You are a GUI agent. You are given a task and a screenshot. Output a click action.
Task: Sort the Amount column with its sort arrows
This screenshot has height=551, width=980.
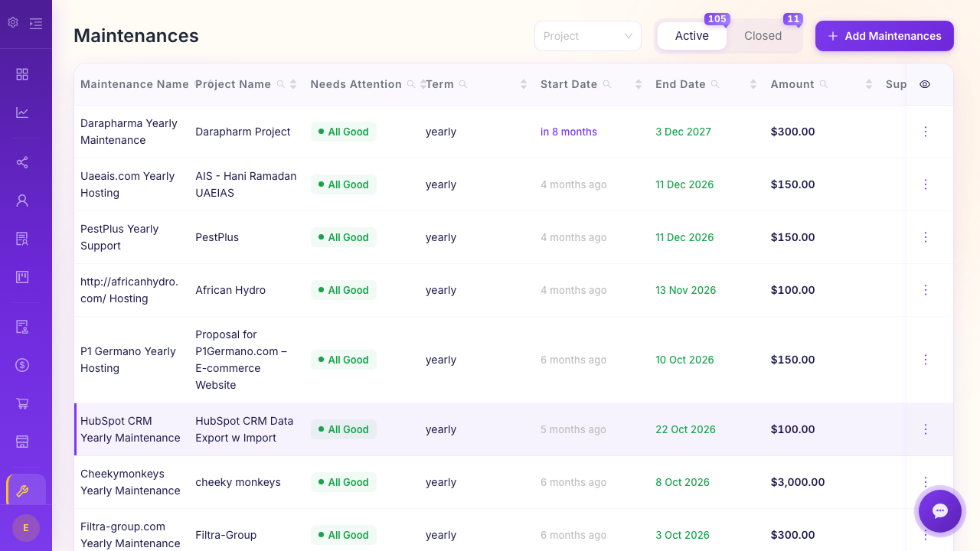coord(868,84)
